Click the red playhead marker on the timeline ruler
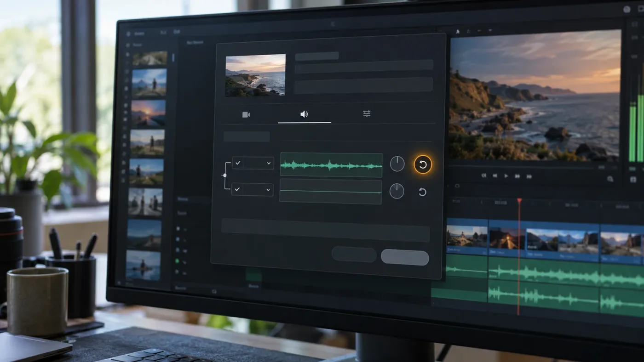 pyautogui.click(x=519, y=201)
